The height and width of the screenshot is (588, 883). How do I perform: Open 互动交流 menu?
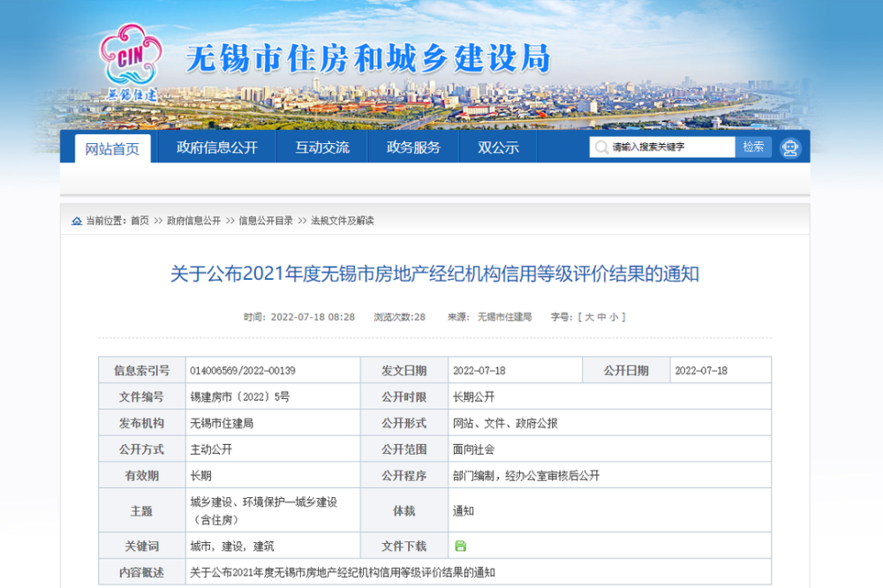(x=322, y=147)
